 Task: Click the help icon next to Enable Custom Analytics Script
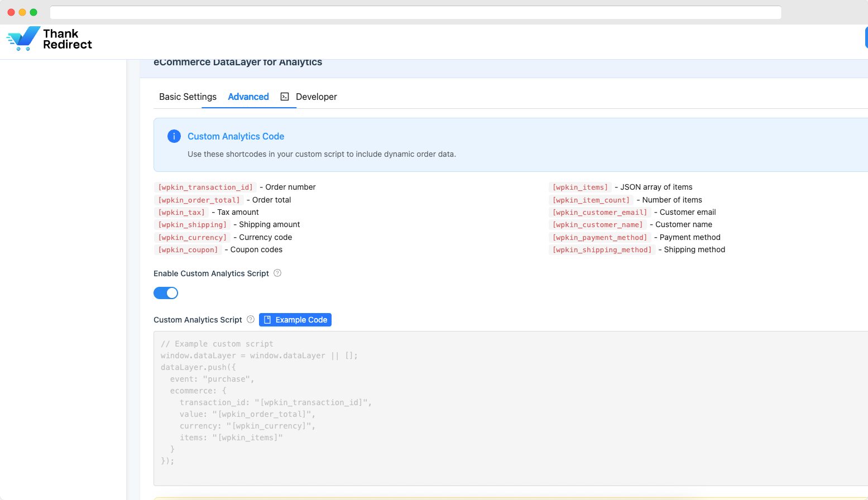click(277, 273)
